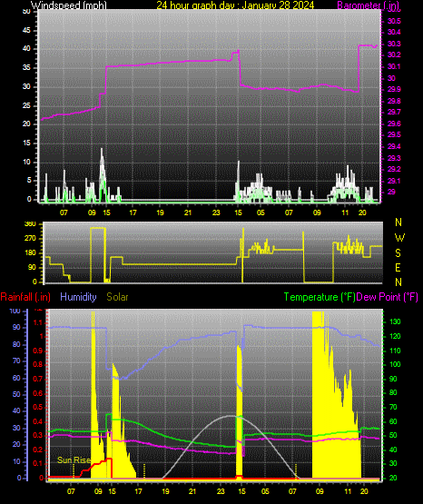The width and height of the screenshot is (423, 504).
Task: Click the E wind direction label
Action: (398, 268)
